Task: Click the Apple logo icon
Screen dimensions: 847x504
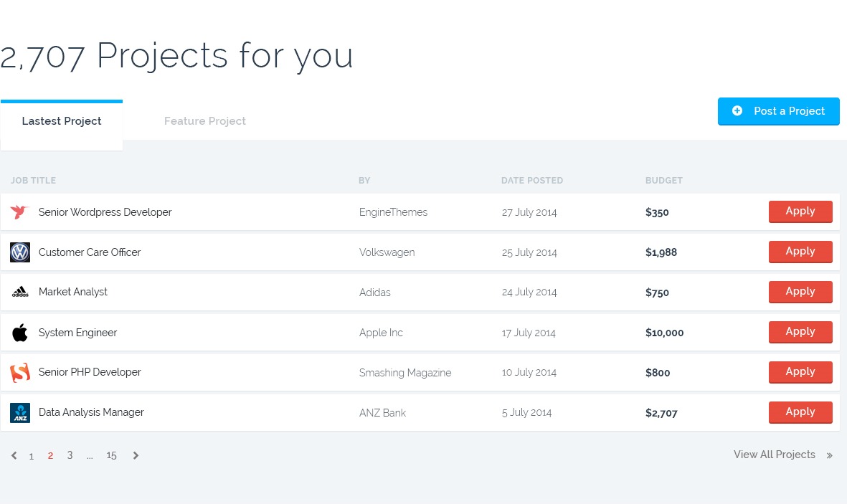Action: [x=20, y=332]
